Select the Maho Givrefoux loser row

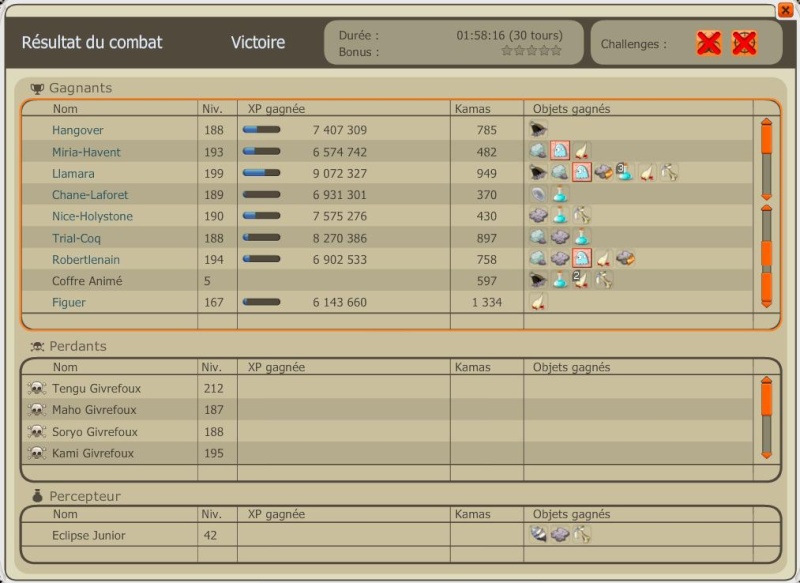[x=387, y=410]
